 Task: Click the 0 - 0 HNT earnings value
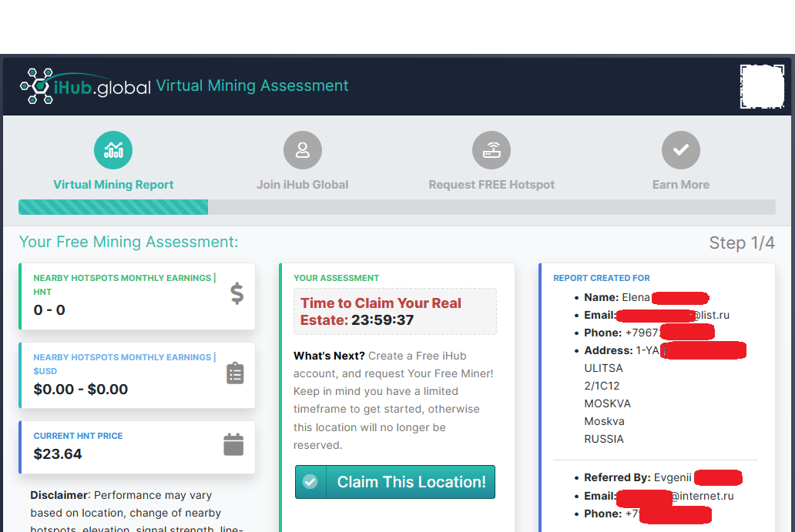coord(49,310)
